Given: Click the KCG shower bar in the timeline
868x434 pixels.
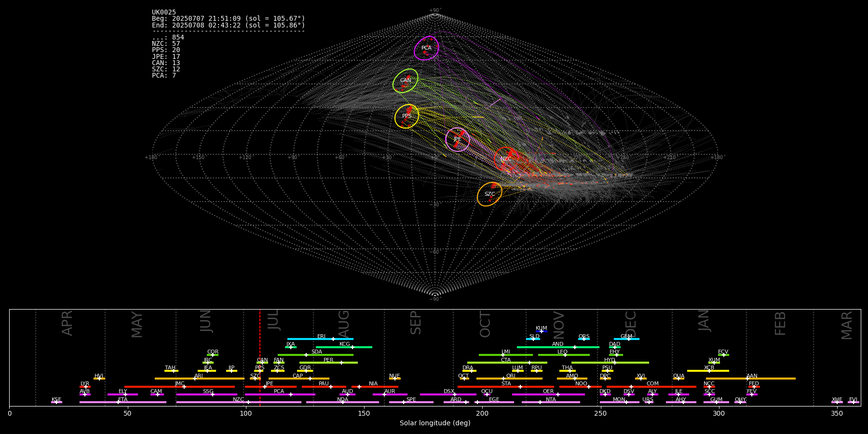Looking at the screenshot, I should [x=344, y=347].
